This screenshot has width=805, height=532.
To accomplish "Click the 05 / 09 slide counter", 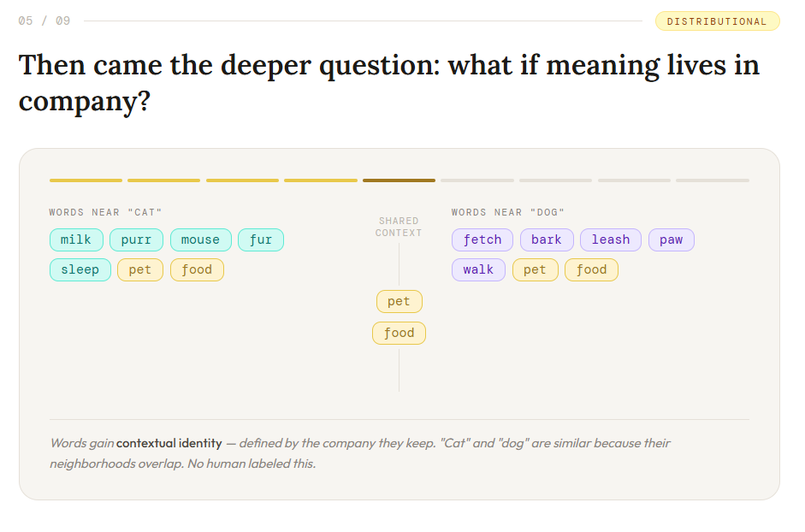I will (x=44, y=21).
